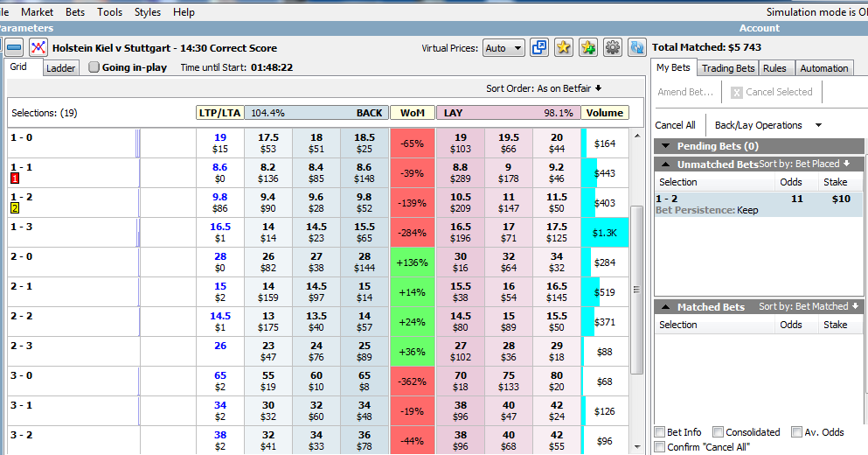Toggle Confirm "Cancel All" checkbox
Viewport: 868px width, 455px height.
(x=660, y=446)
